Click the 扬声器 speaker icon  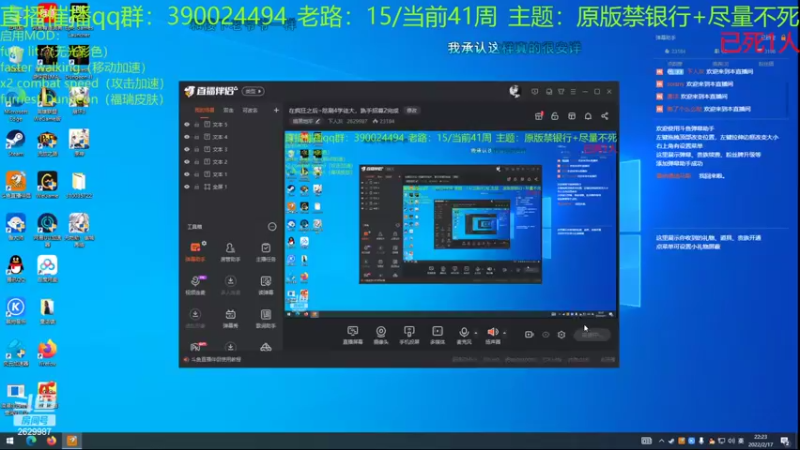point(492,332)
